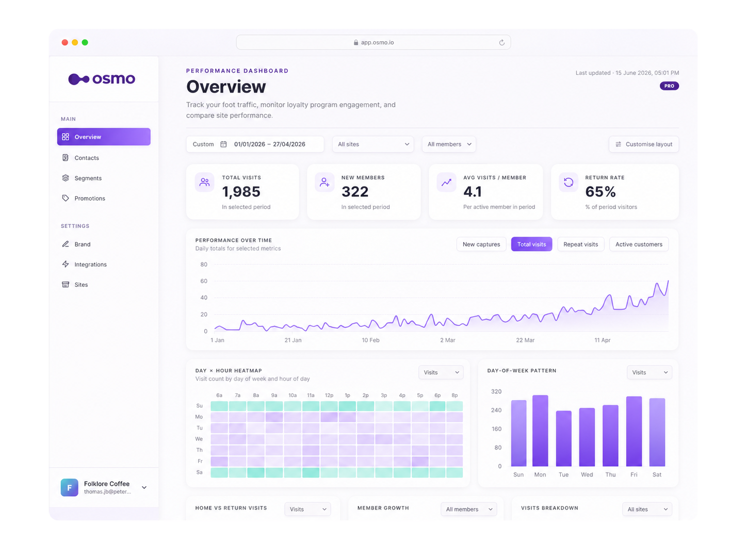Click the Promotions tag icon

(66, 198)
